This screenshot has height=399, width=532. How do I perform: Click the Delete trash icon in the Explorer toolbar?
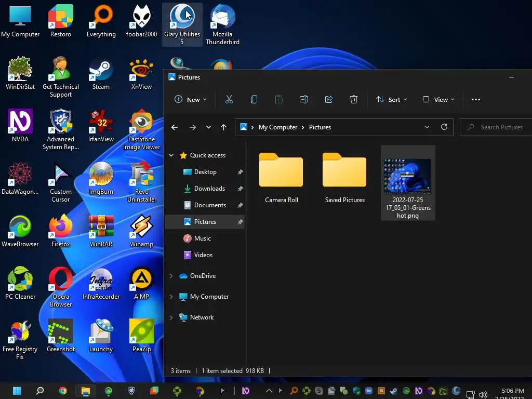click(353, 99)
